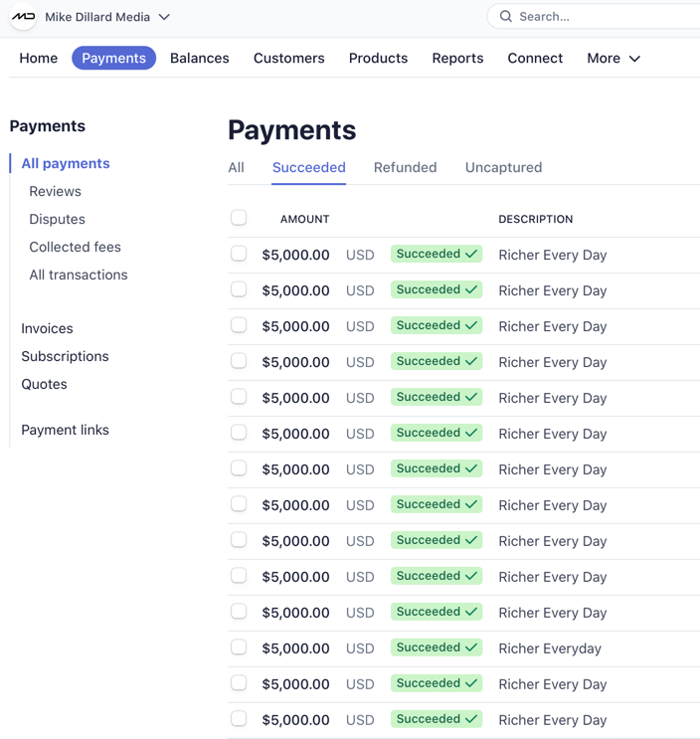This screenshot has height=739, width=700.
Task: Navigate to Reports in the top navigation
Action: [457, 59]
